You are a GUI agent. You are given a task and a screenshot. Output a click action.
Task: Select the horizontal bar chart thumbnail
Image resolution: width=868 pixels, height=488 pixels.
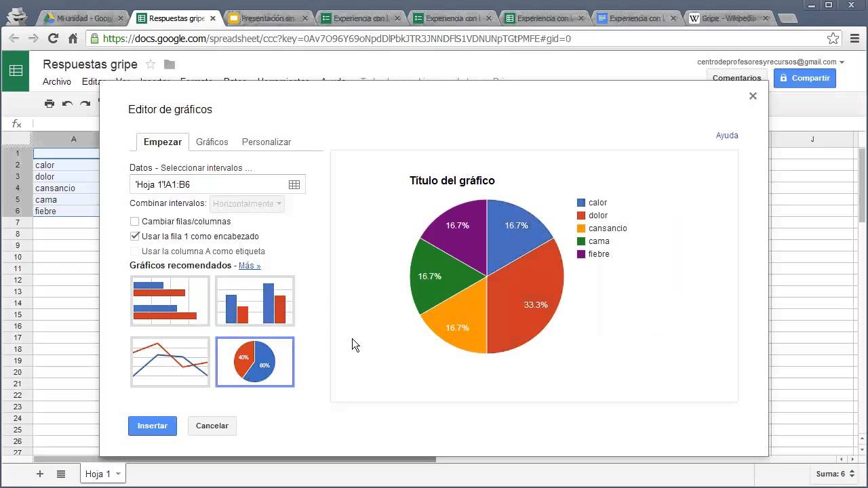pos(170,301)
